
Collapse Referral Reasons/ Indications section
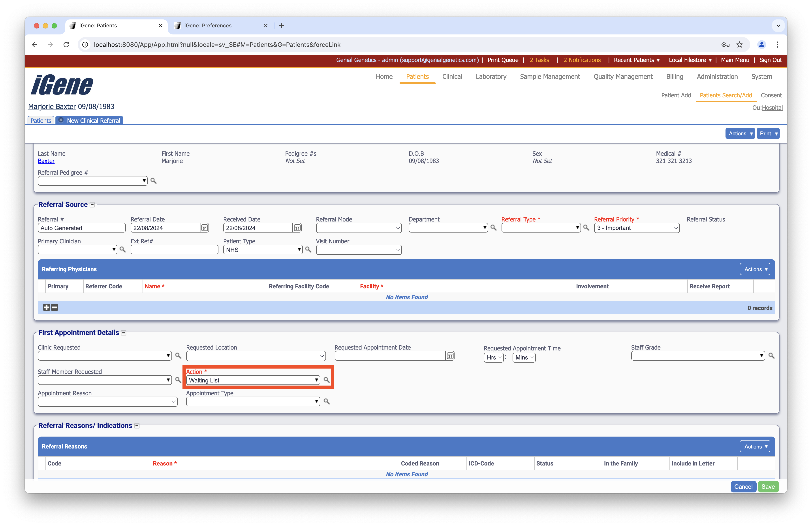[x=137, y=426]
